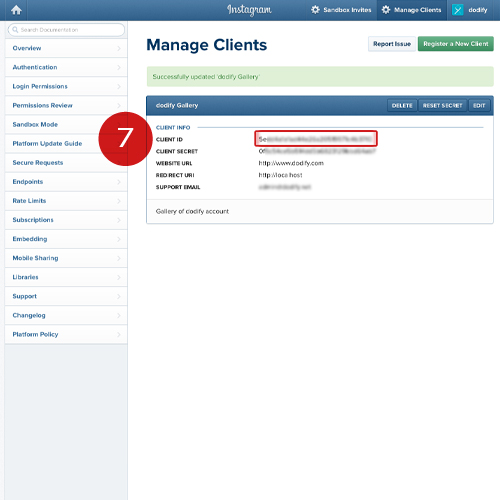Click the chevron next to Support
This screenshot has width=500, height=500.
click(x=119, y=296)
